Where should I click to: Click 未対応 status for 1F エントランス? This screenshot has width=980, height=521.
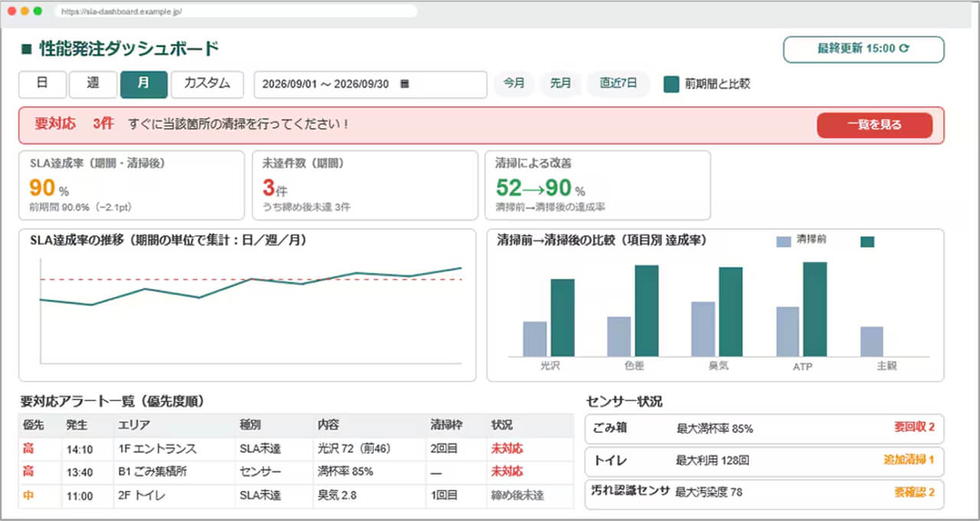pyautogui.click(x=507, y=449)
